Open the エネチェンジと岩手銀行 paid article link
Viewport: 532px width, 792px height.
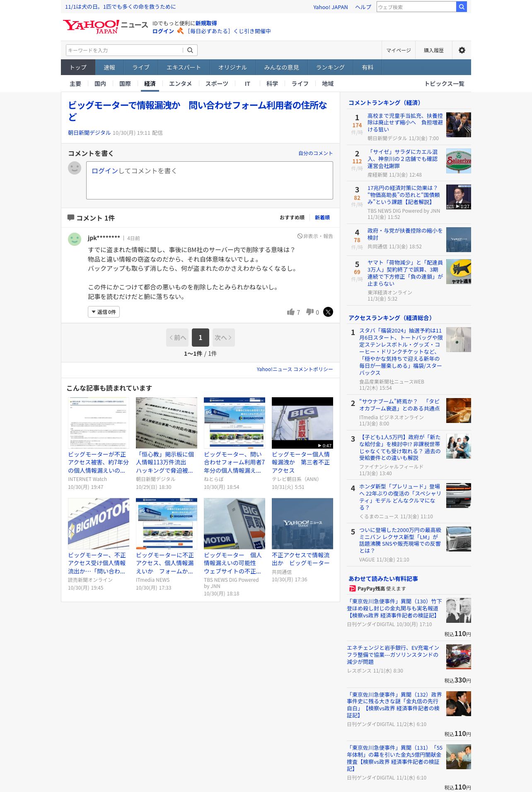(x=393, y=655)
